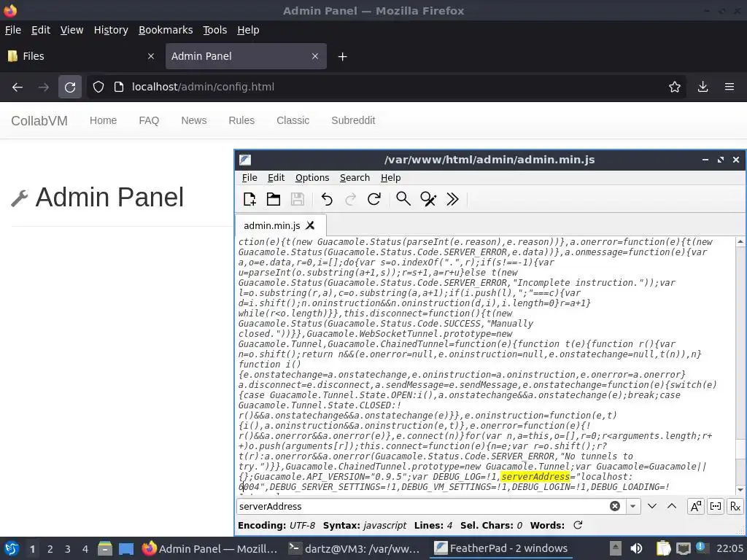Switch to the Files browser tab
Screen dimensions: 747x560
point(79,56)
